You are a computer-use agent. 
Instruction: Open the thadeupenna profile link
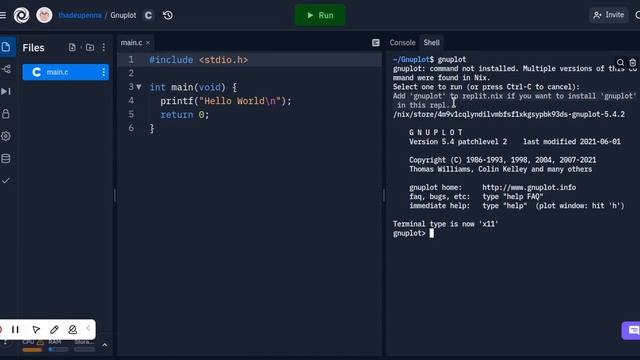click(x=80, y=15)
